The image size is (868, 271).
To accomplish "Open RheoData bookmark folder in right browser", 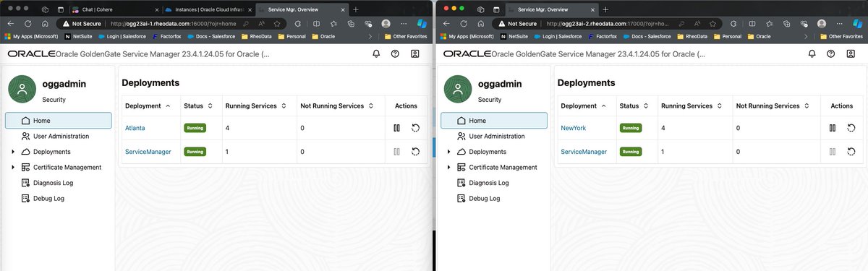I will (692, 36).
